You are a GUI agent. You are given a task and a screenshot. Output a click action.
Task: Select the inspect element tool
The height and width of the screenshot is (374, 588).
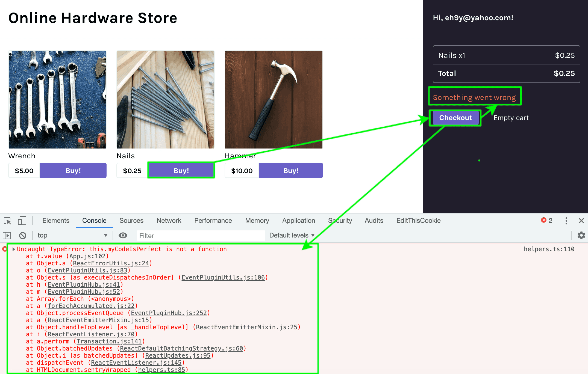[x=7, y=221]
